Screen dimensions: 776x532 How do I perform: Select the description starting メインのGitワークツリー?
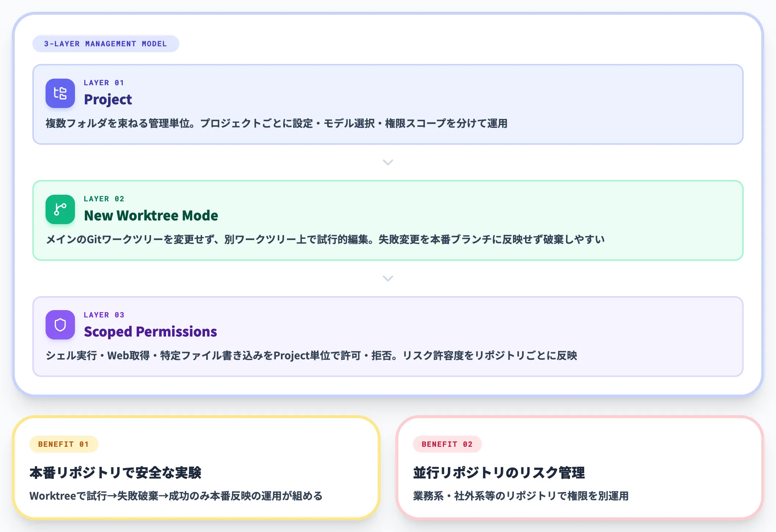pyautogui.click(x=325, y=240)
